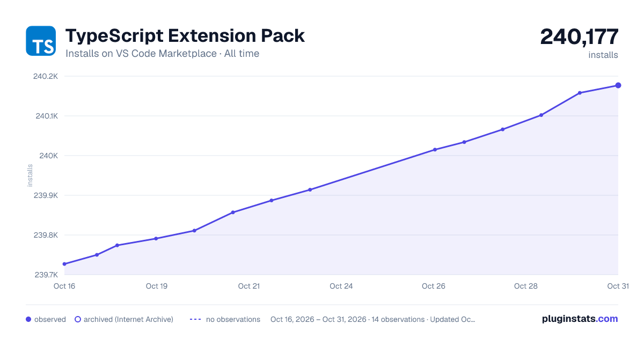Screen dimensions: 644x338
Task: Click the dashed 'no observations' legend line
Action: pos(195,319)
